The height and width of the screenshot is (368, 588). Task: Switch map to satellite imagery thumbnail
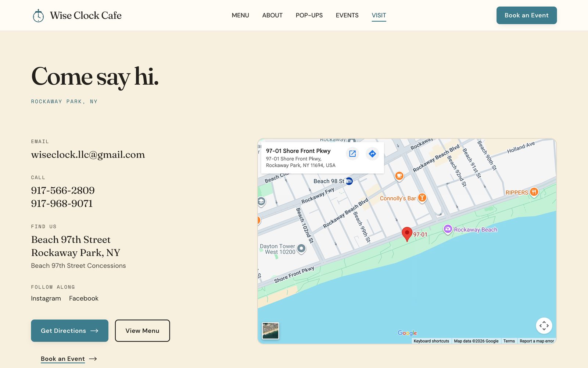270,330
